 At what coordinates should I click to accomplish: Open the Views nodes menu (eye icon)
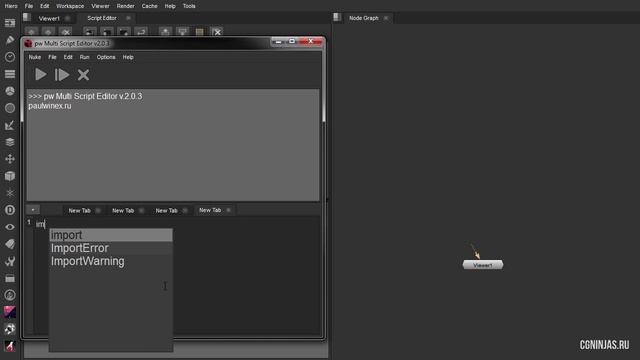point(10,227)
